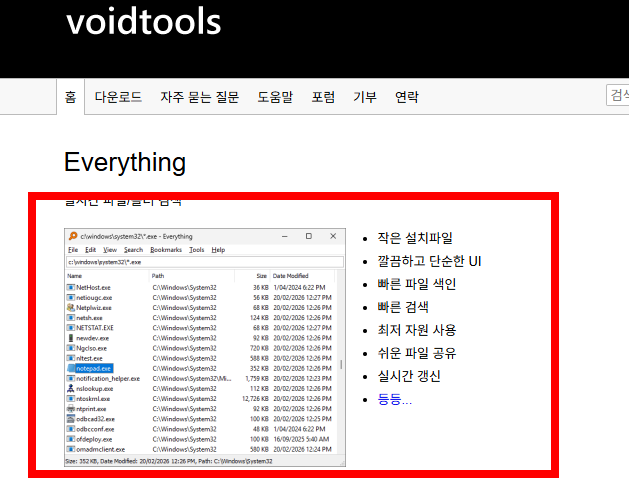Click the '쉬운 파일 공유' bullet text
Viewport: 629px width, 504px height.
(416, 353)
